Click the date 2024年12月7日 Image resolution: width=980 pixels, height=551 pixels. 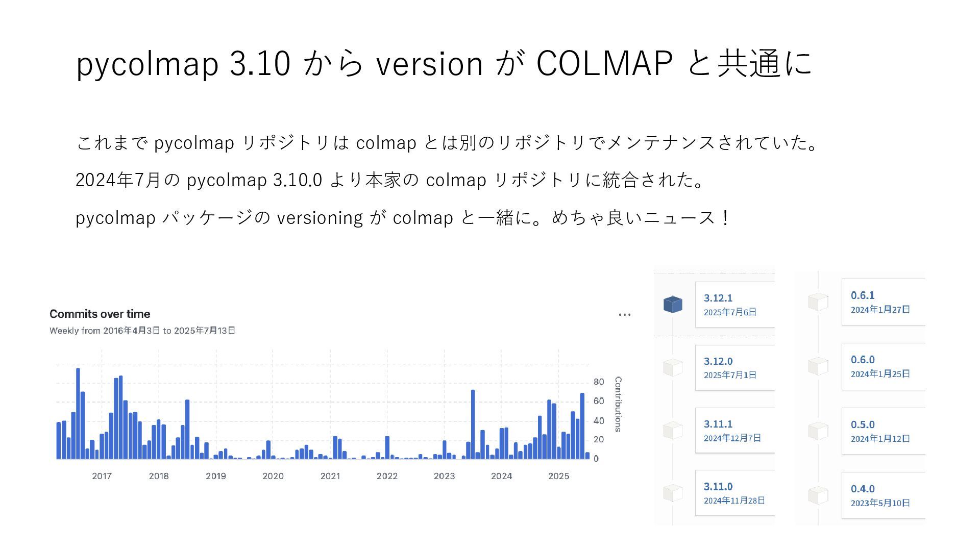pos(732,438)
